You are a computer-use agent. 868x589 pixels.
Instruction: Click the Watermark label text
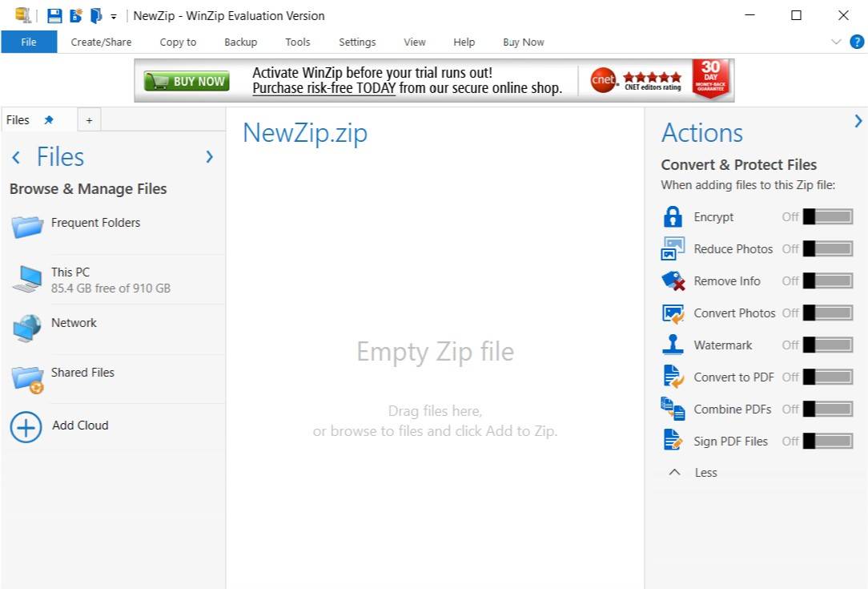tap(723, 345)
